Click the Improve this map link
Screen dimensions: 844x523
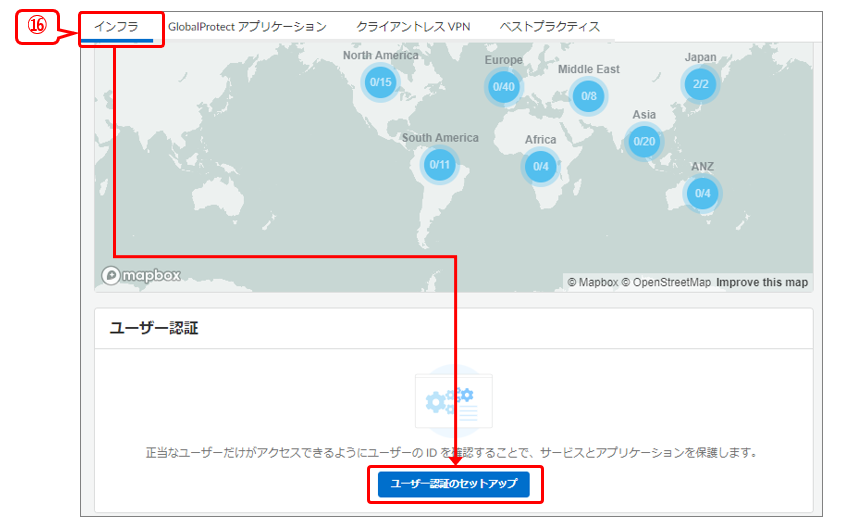click(x=761, y=283)
